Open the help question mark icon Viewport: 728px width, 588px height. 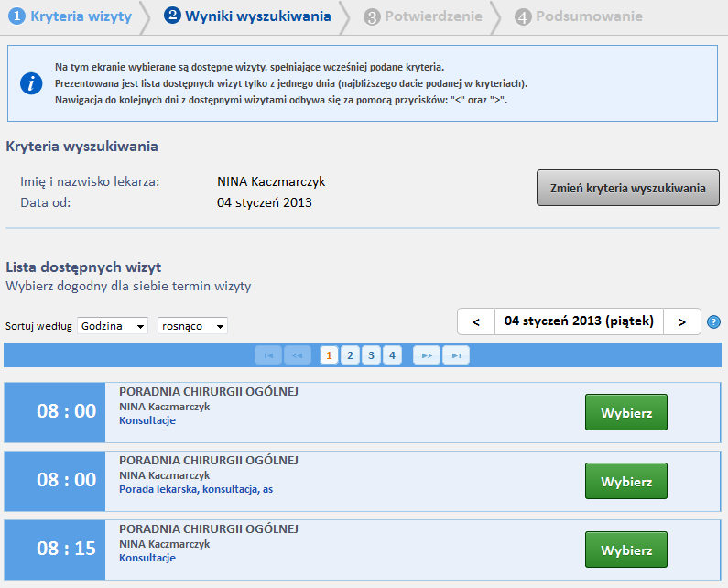(713, 321)
